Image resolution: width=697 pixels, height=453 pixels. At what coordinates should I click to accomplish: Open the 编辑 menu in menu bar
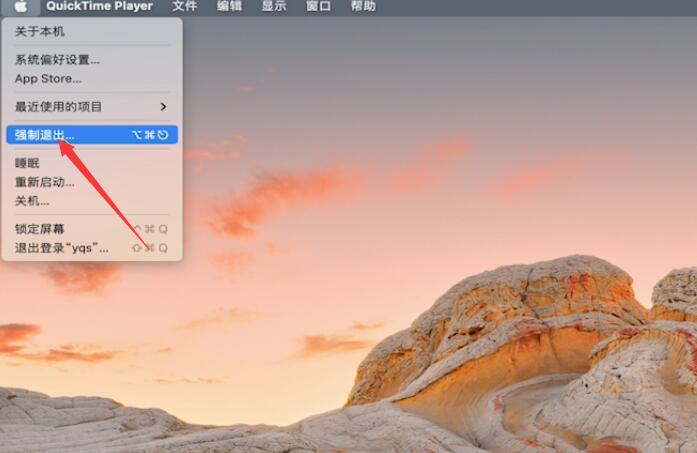(x=229, y=6)
